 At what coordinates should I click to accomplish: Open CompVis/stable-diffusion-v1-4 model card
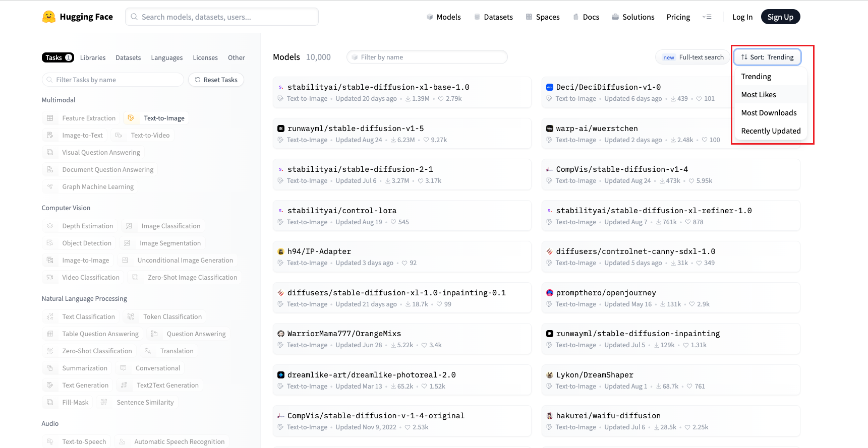671,174
